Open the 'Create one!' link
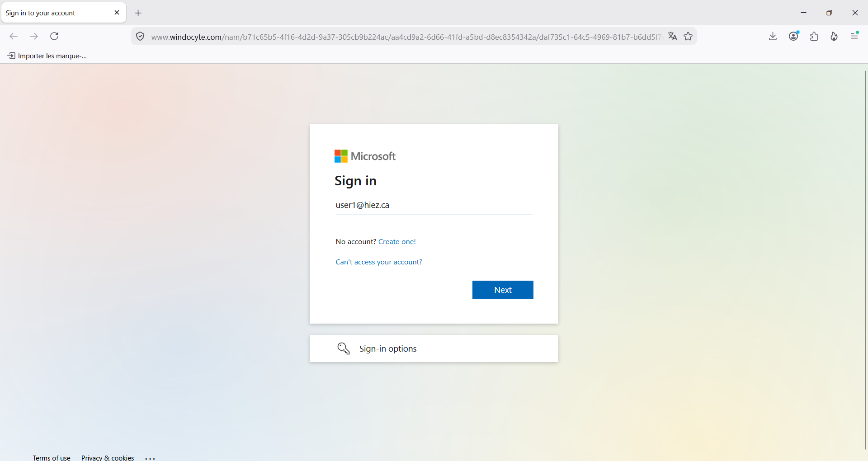The image size is (868, 461). point(397,242)
